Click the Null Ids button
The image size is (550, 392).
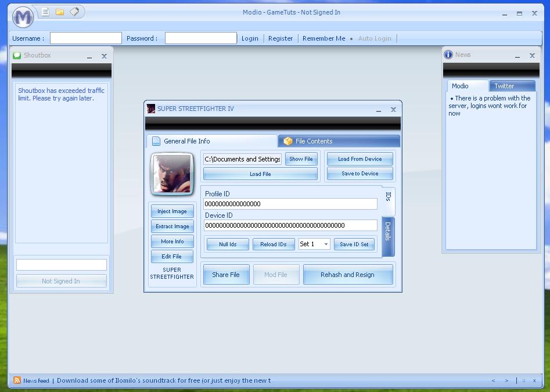click(x=228, y=244)
